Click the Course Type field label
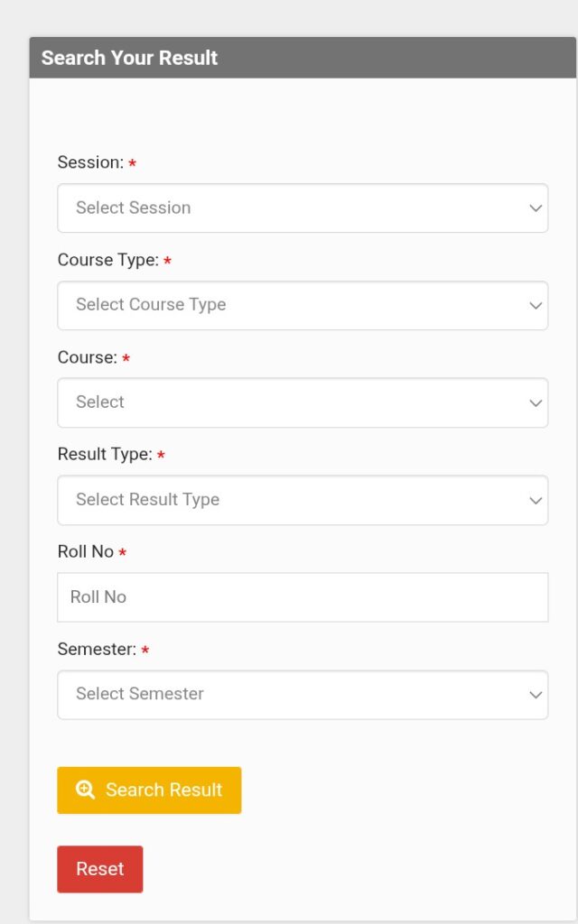The width and height of the screenshot is (578, 924). point(107,260)
